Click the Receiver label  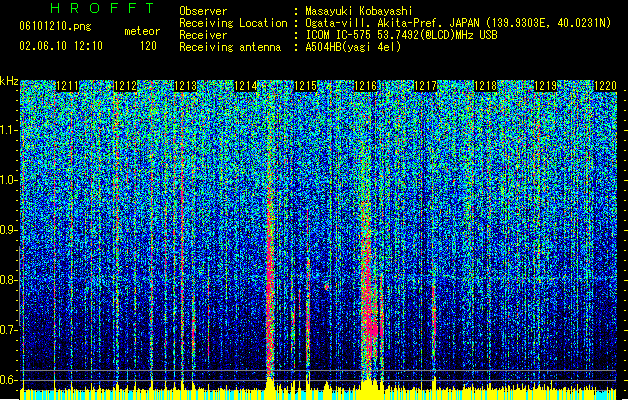coord(203,35)
